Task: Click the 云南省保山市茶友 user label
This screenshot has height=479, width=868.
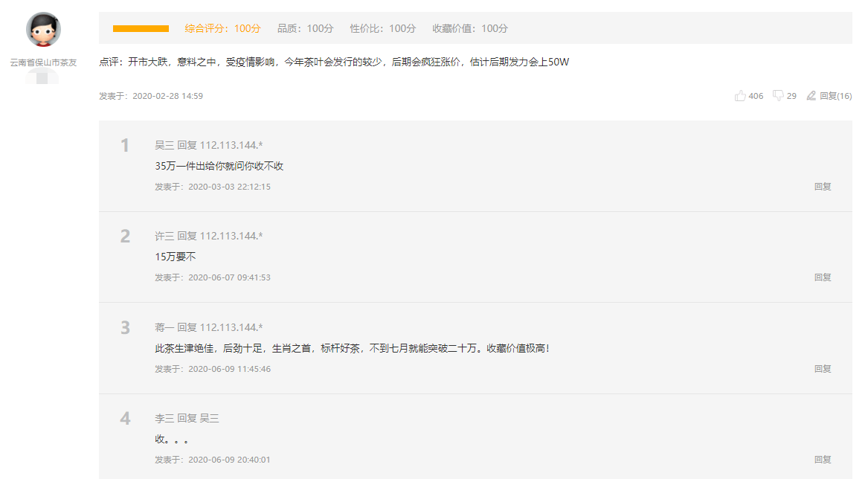Action: [43, 63]
